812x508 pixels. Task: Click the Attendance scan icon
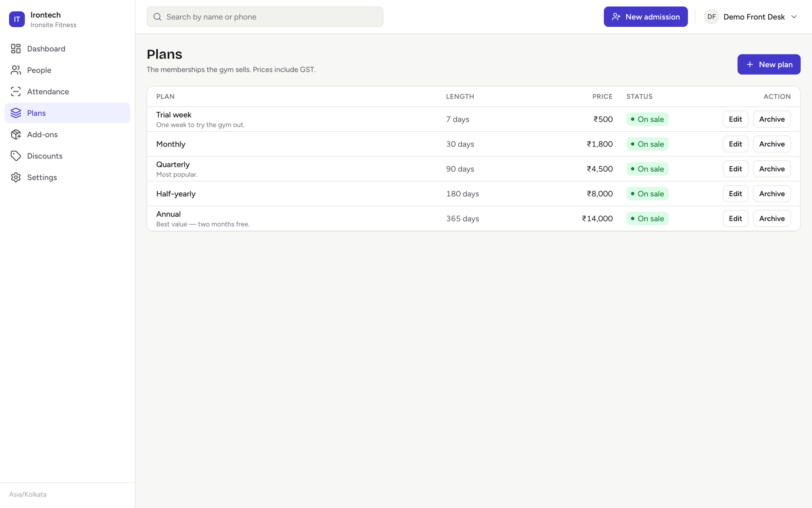[x=16, y=91]
